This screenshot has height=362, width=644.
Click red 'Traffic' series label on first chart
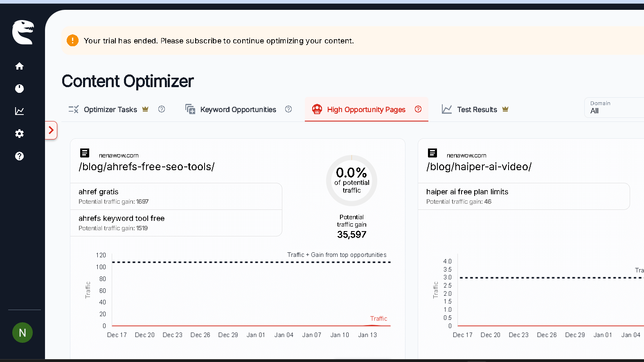tap(378, 319)
